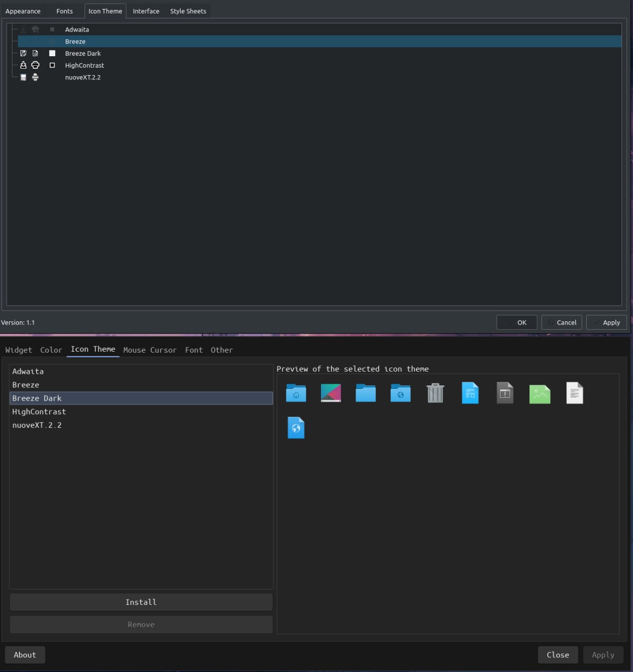Select the HighContrast label in the tree view

85,65
